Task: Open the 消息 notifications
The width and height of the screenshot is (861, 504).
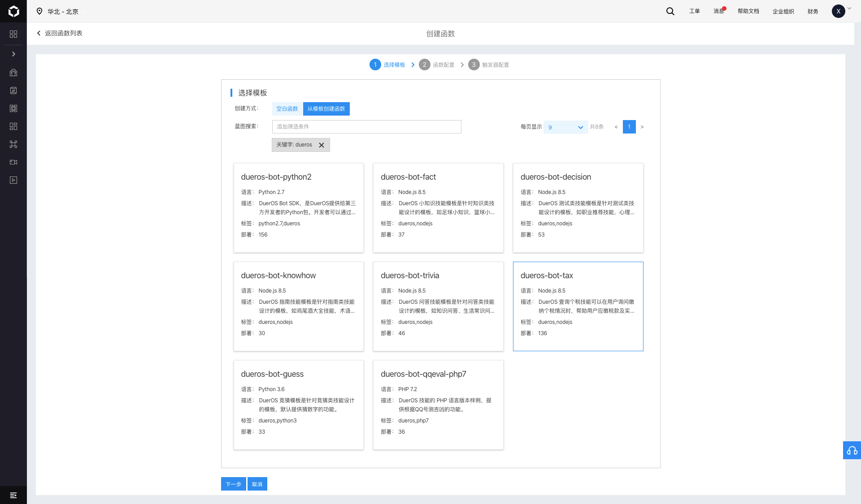Action: [x=719, y=11]
